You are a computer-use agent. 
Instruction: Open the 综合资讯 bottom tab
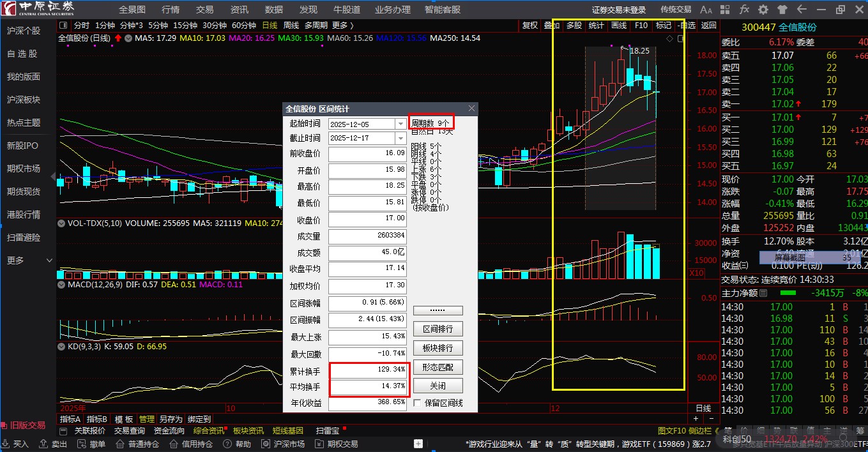pyautogui.click(x=209, y=431)
